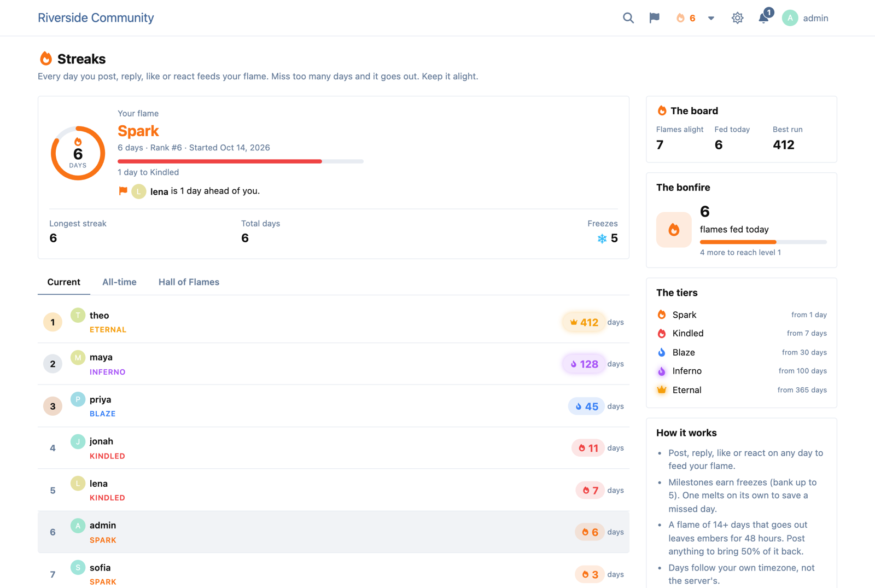Click the bonfire flame tile

point(674,230)
